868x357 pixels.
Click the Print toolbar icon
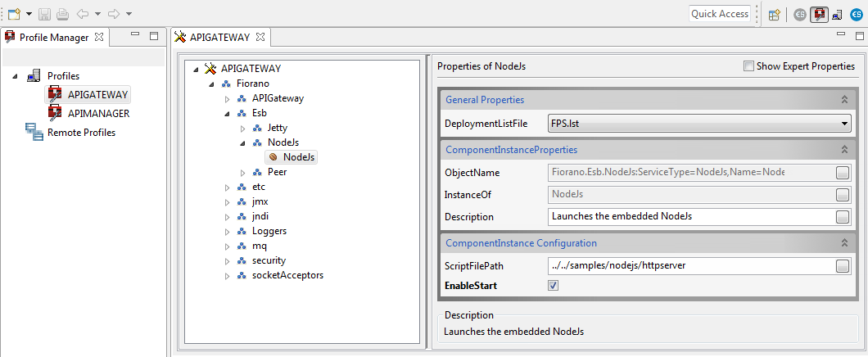pos(62,14)
